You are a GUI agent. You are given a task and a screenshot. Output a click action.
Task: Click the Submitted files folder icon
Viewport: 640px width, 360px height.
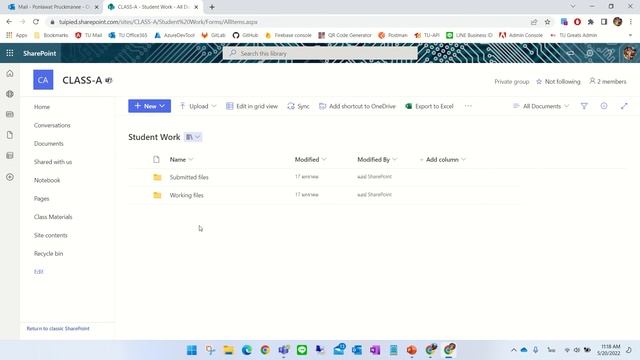coord(157,177)
